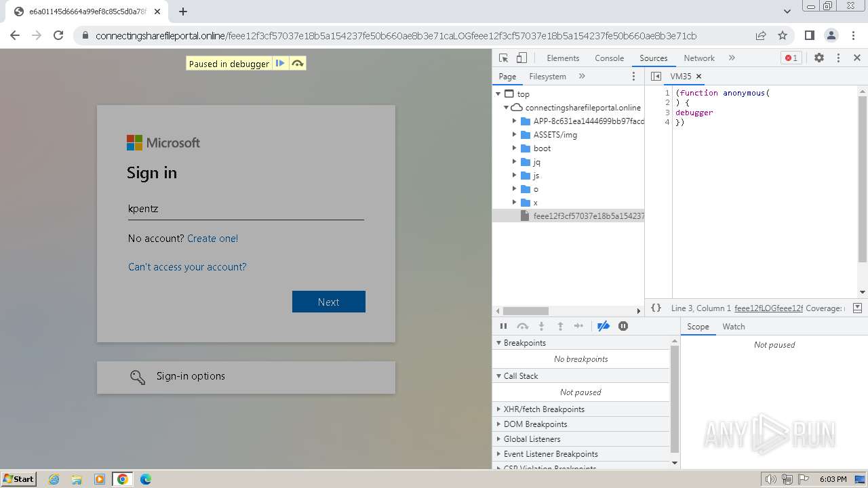Toggle pretty print braces icon
The height and width of the screenshot is (488, 868).
coord(656,308)
